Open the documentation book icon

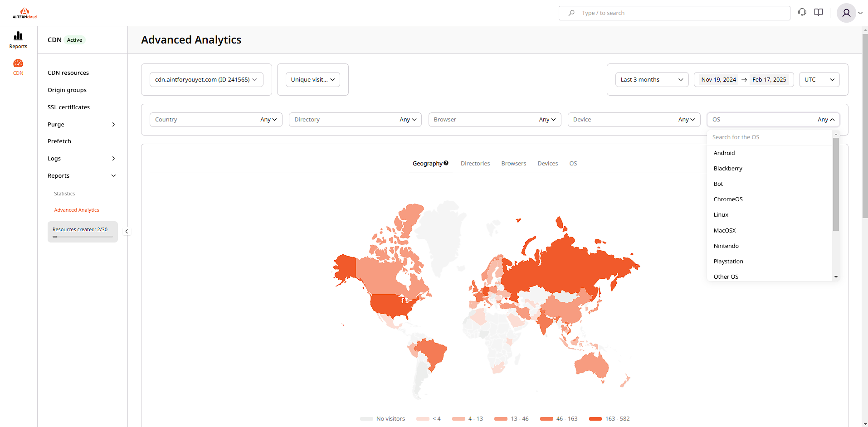pos(819,12)
